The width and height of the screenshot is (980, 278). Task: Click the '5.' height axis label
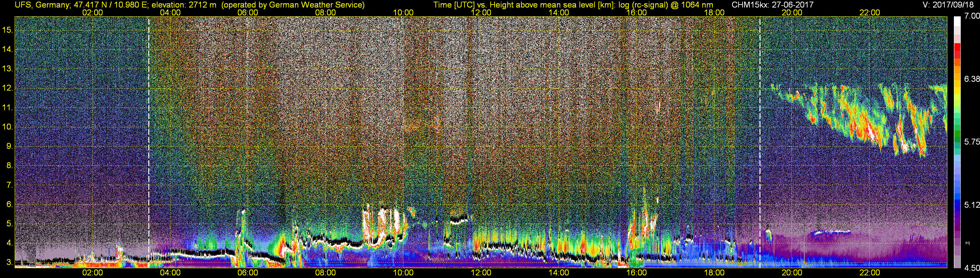point(9,224)
